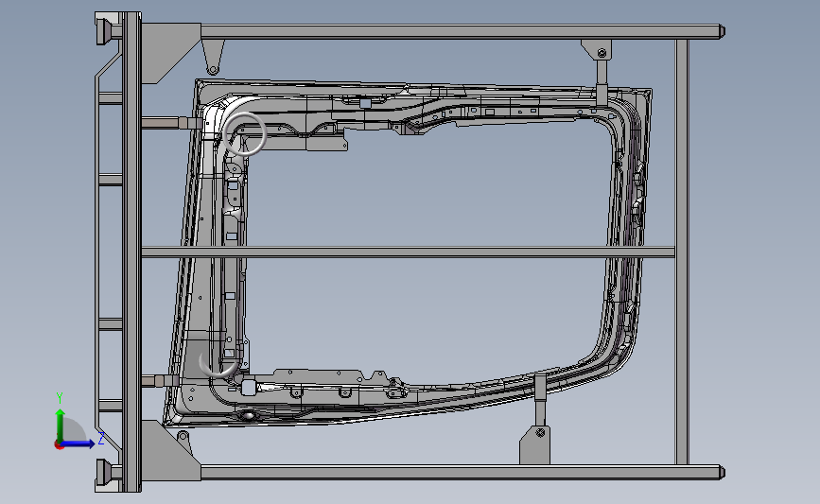Viewport: 820px width, 504px height.
Task: Select the partial ring at door's lower-left corner
Action: (x=219, y=363)
